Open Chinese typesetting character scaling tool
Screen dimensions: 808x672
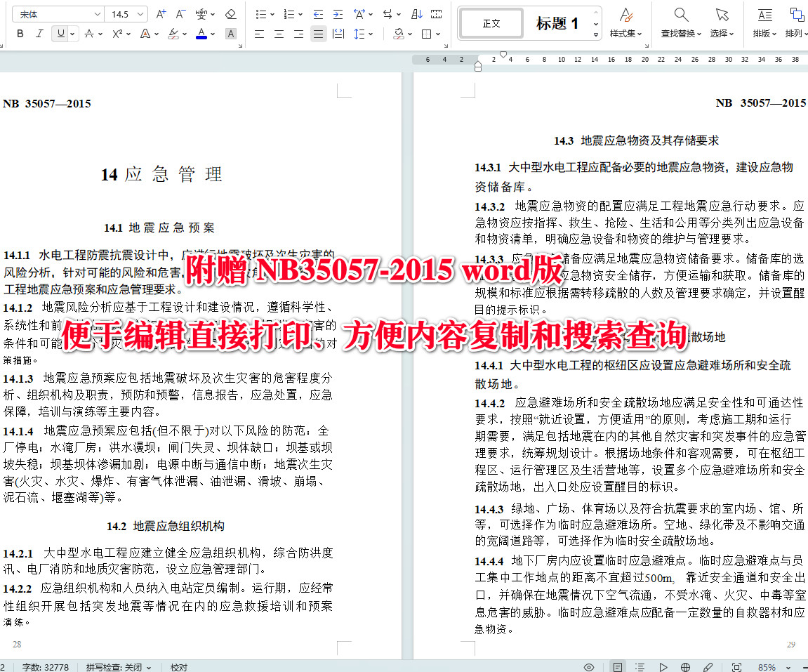point(359,15)
